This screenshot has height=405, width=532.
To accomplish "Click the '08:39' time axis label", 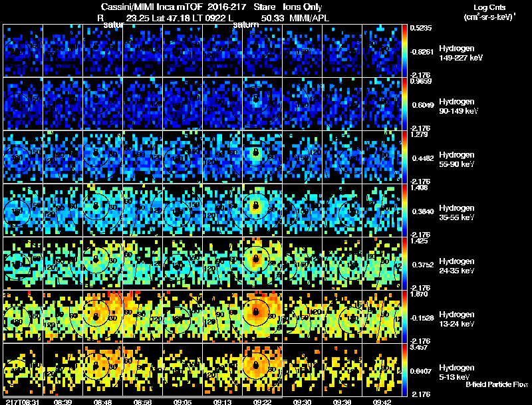I will pos(63,402).
